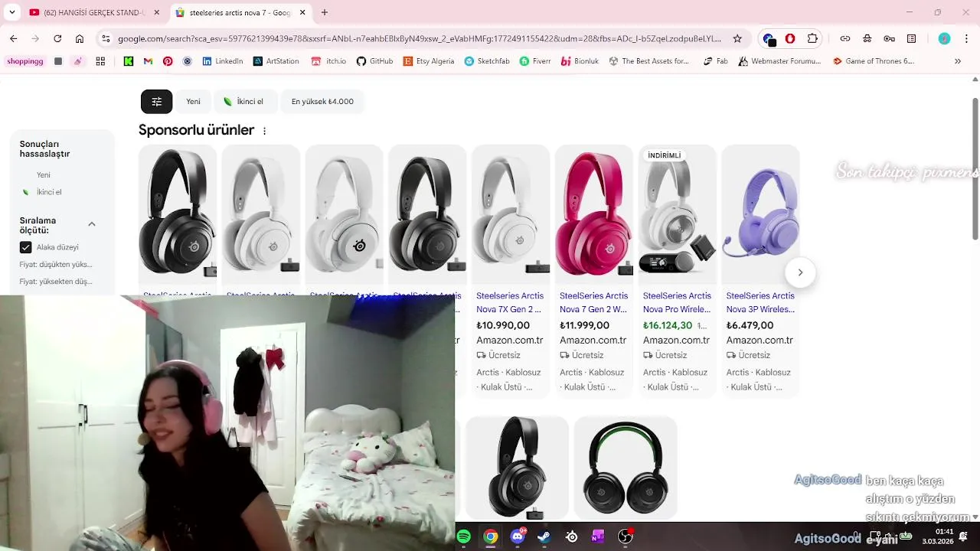Image resolution: width=980 pixels, height=551 pixels.
Task: Open the Bionluk bookmark
Action: coord(580,61)
